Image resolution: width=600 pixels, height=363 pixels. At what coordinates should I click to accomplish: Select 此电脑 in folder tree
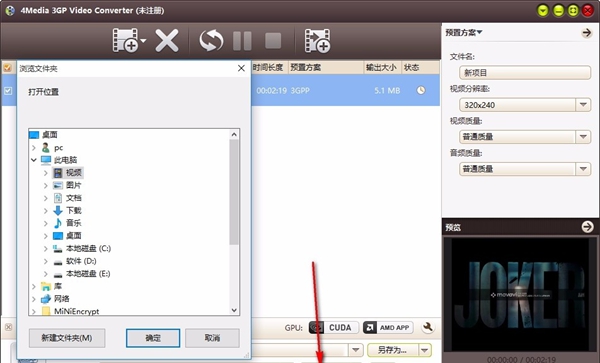[65, 160]
